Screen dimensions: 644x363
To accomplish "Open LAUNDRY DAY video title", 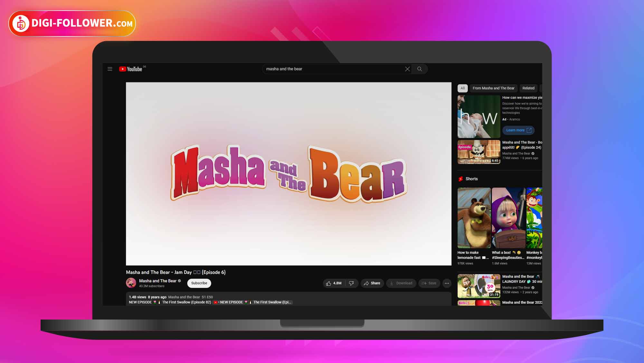I will [x=522, y=279].
